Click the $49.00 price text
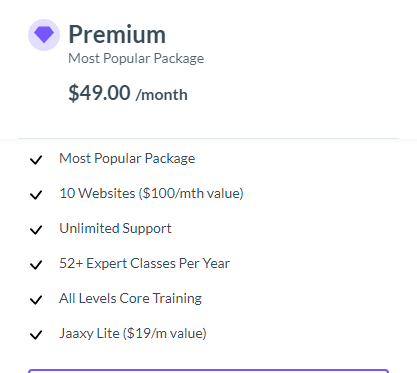Image resolution: width=417 pixels, height=373 pixels. [99, 93]
